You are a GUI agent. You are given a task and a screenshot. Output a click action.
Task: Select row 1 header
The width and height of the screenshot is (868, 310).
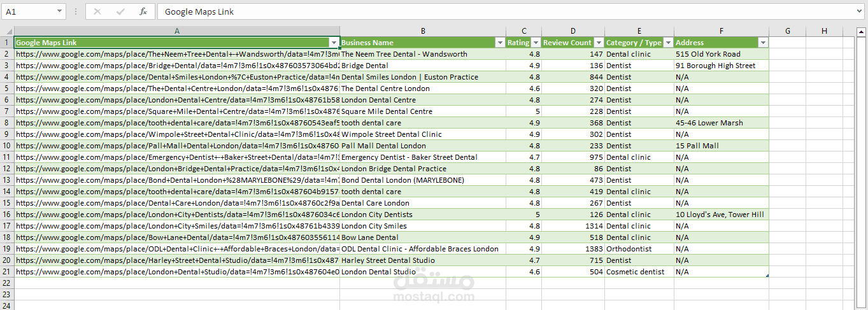point(7,43)
